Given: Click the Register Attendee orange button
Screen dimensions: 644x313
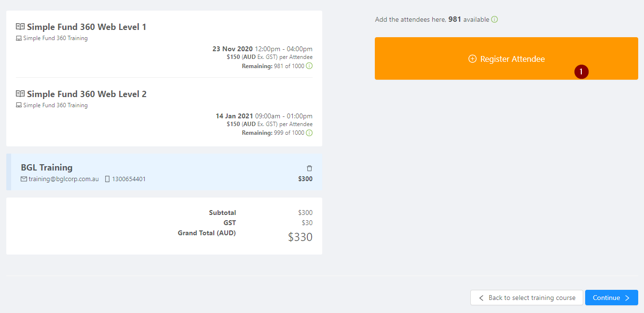Looking at the screenshot, I should click(x=507, y=58).
